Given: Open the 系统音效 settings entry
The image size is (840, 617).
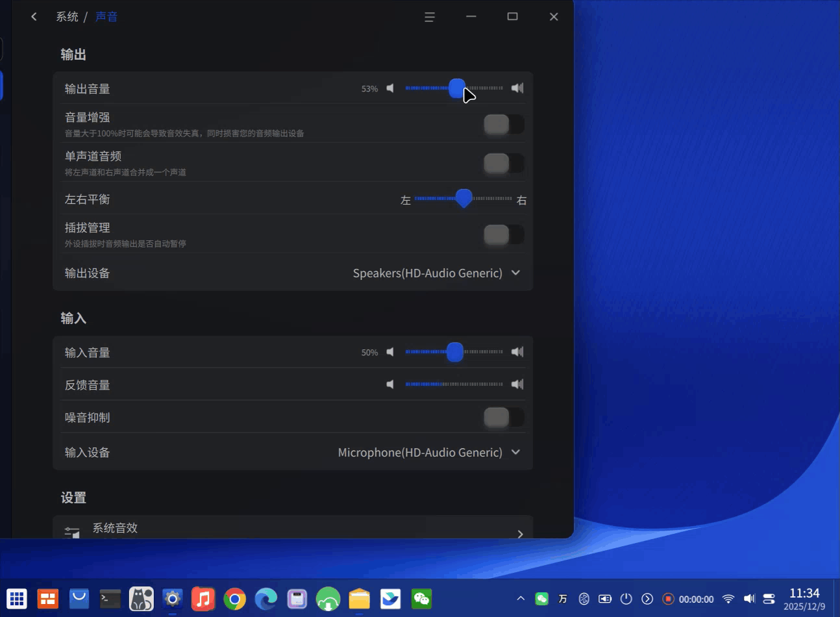Looking at the screenshot, I should 293,528.
